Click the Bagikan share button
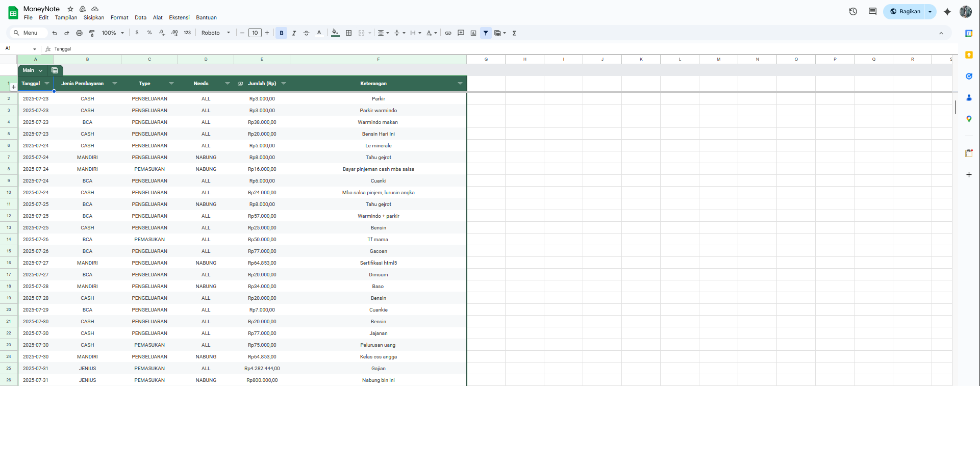Viewport: 980px width, 466px height. pos(904,11)
